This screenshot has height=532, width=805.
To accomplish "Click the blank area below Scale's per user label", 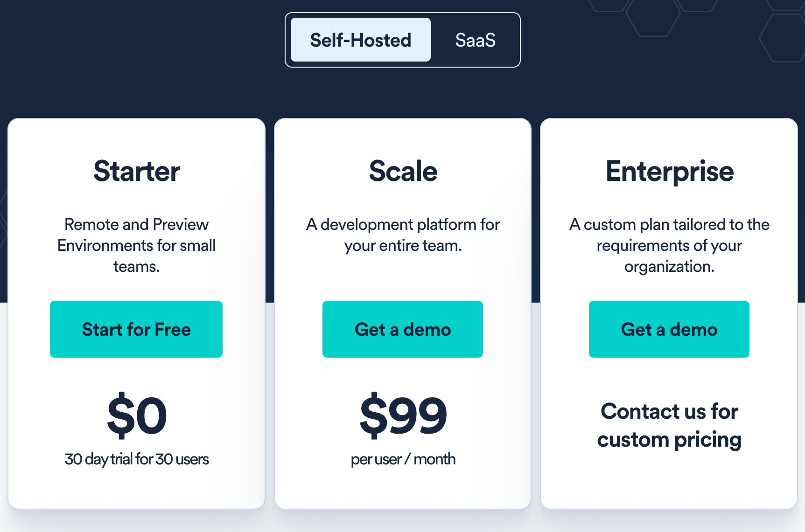I will click(x=403, y=487).
